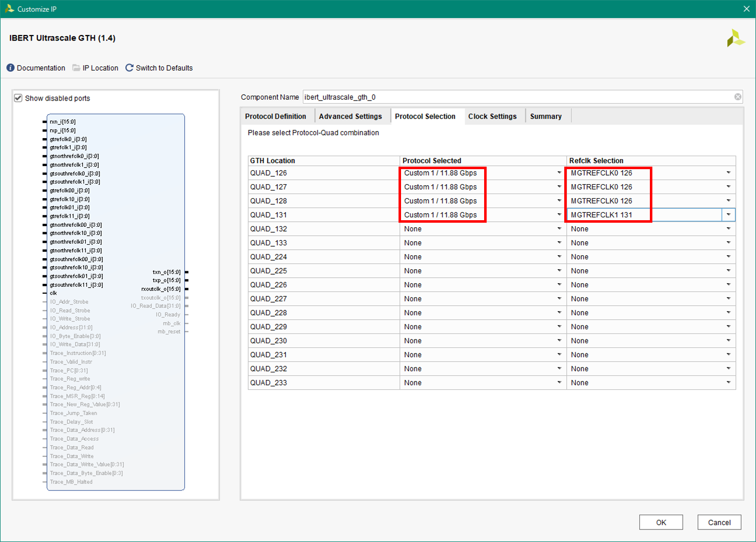Select the QUAD_224 location cell
This screenshot has height=542, width=756.
(324, 257)
